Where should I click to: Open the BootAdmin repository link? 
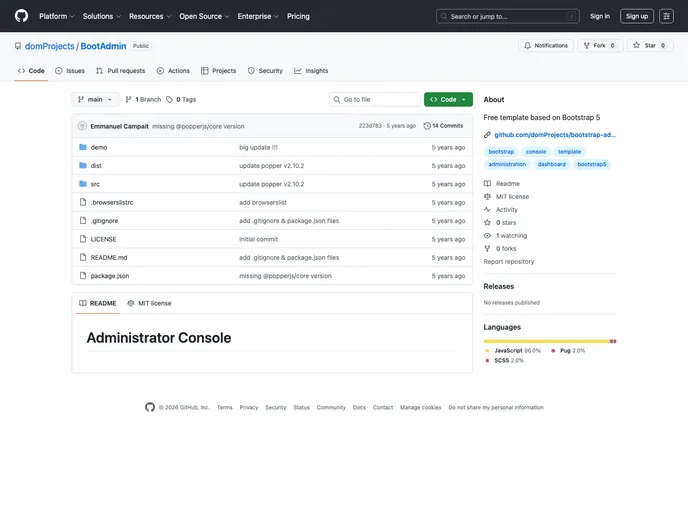coord(103,46)
